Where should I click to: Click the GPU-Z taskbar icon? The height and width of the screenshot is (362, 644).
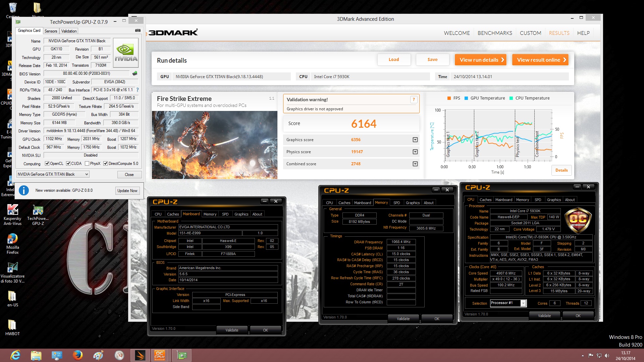pos(182,355)
